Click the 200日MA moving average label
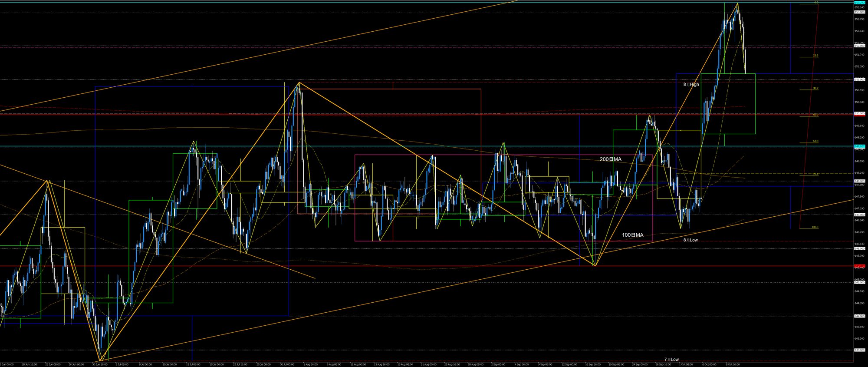Viewport: 868px width, 367px height. 610,159
